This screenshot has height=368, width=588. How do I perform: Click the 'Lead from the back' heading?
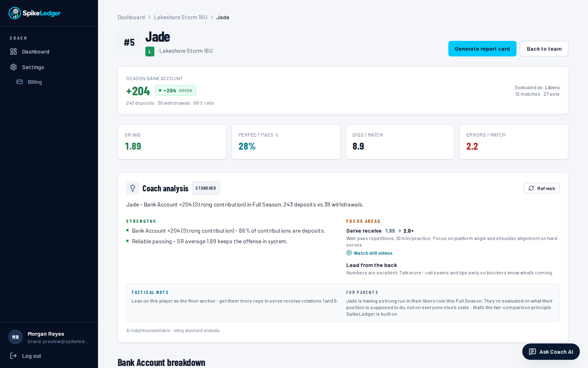coord(372,265)
